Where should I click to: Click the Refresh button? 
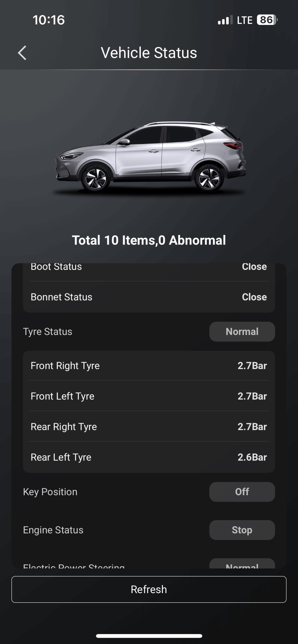tap(149, 589)
